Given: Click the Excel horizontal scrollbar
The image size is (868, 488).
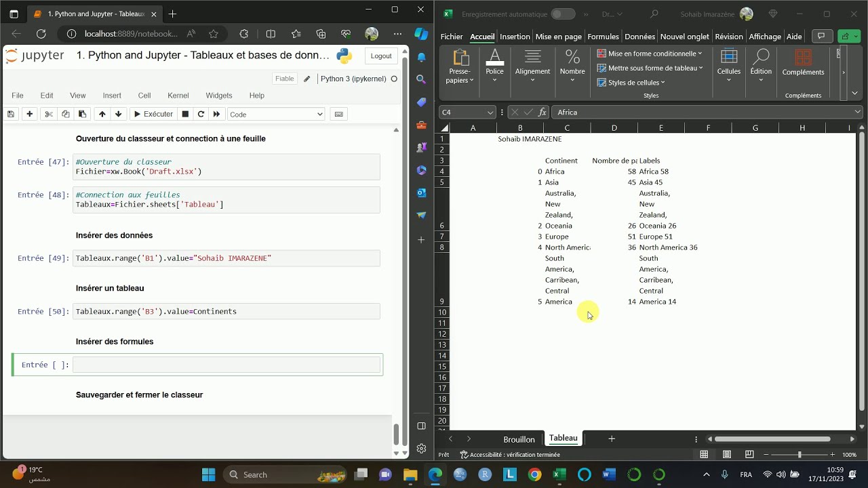Looking at the screenshot, I should (772, 439).
